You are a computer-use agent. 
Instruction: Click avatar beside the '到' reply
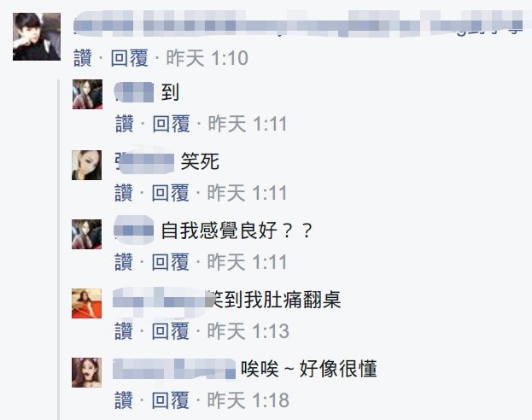click(88, 94)
